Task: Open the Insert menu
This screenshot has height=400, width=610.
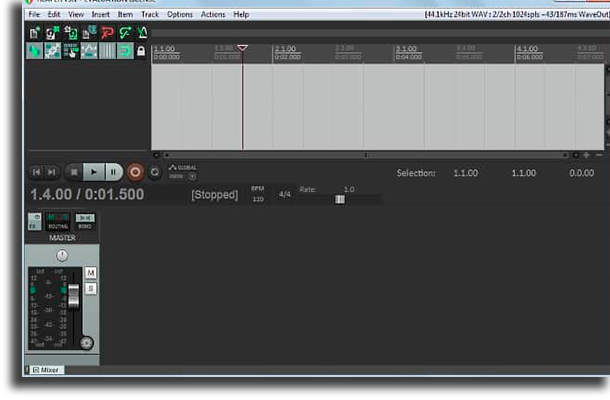Action: point(100,14)
